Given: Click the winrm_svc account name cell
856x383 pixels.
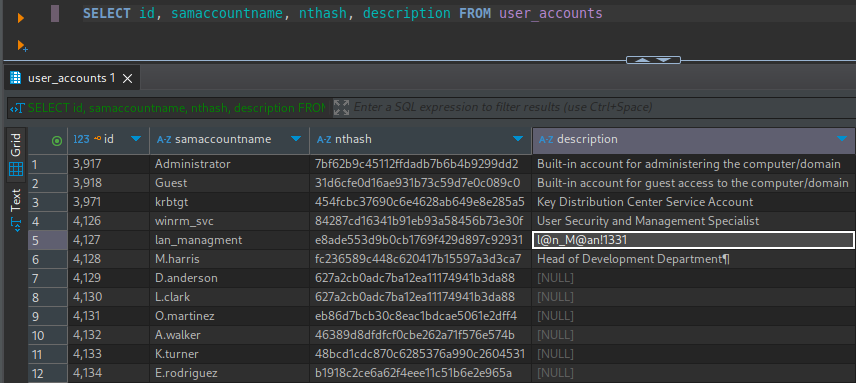Looking at the screenshot, I should coord(229,221).
